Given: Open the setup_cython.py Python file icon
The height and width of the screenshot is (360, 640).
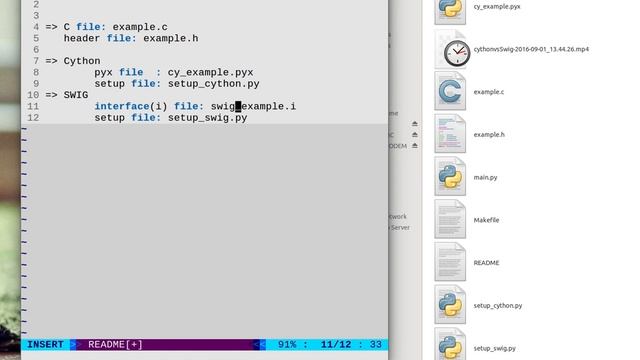Looking at the screenshot, I should [x=450, y=305].
